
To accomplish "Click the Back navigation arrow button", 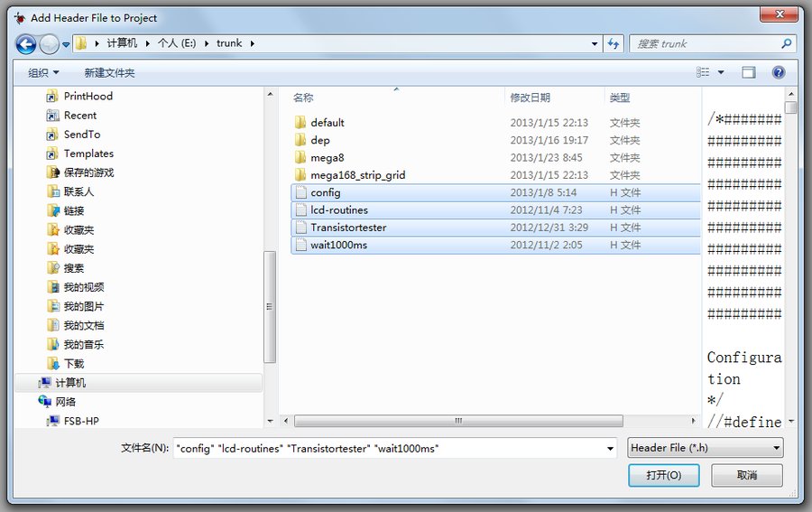I will coord(26,43).
